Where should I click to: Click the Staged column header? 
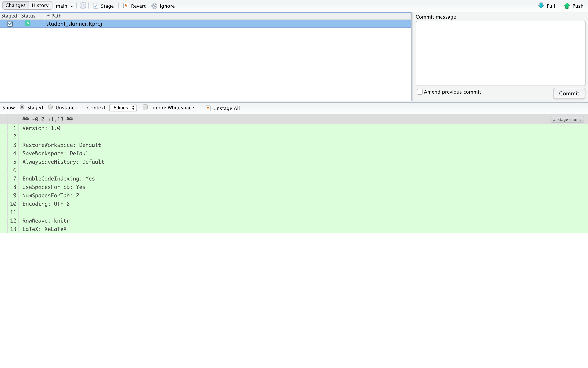coord(9,16)
